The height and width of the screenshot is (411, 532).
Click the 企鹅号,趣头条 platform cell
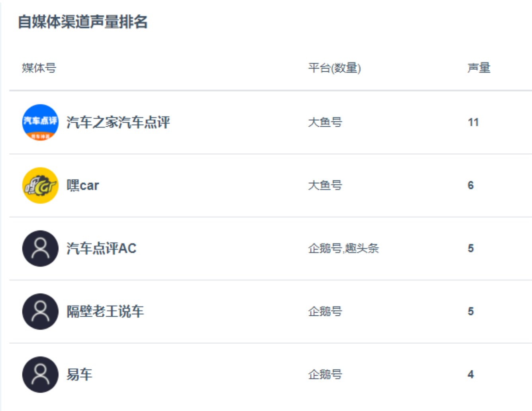pos(343,248)
